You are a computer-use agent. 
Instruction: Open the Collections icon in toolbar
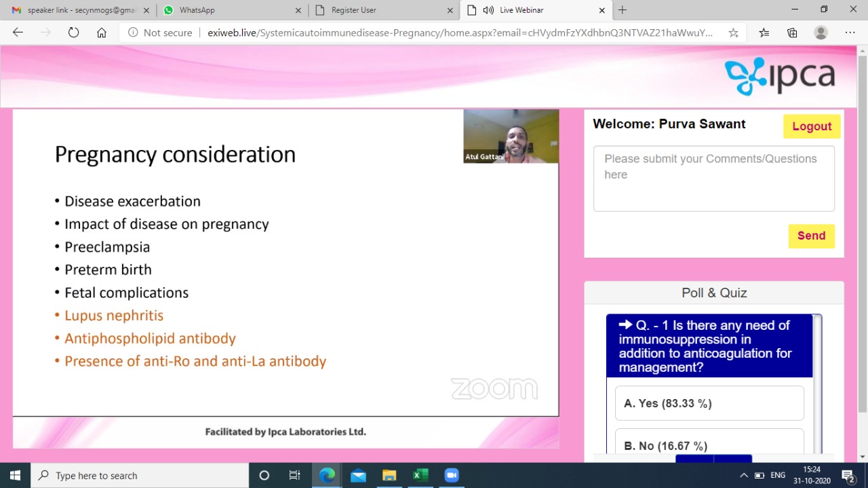click(792, 33)
